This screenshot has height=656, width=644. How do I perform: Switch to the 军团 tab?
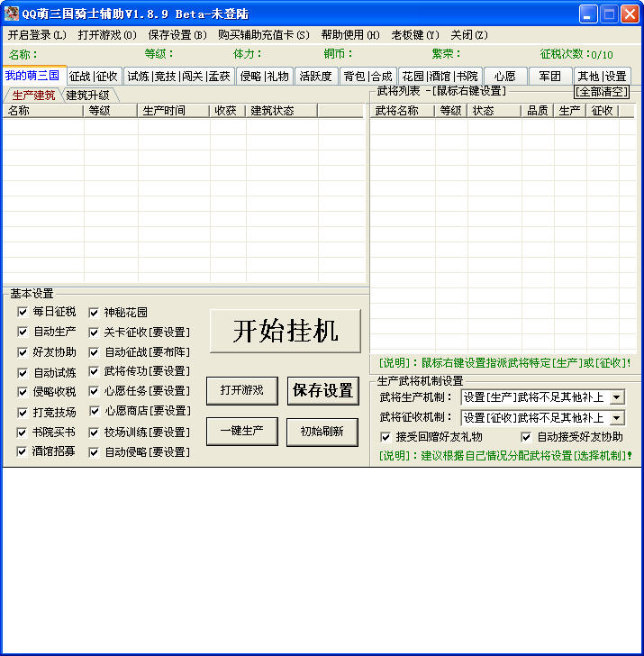coord(549,77)
